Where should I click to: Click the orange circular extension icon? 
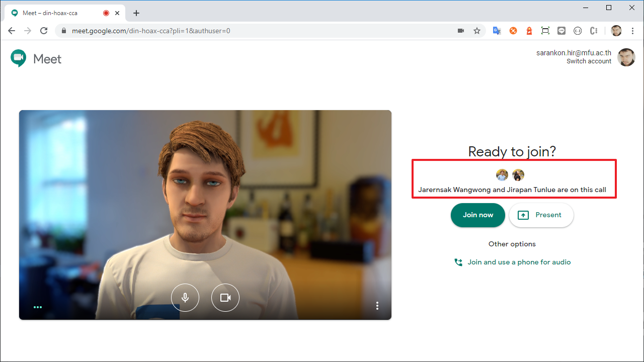coord(513,31)
